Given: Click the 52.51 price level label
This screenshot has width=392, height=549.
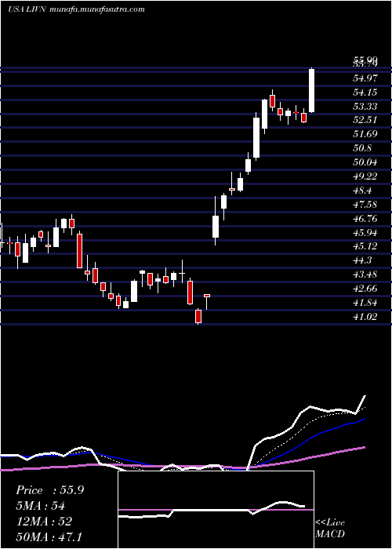Looking at the screenshot, I should coord(365,120).
